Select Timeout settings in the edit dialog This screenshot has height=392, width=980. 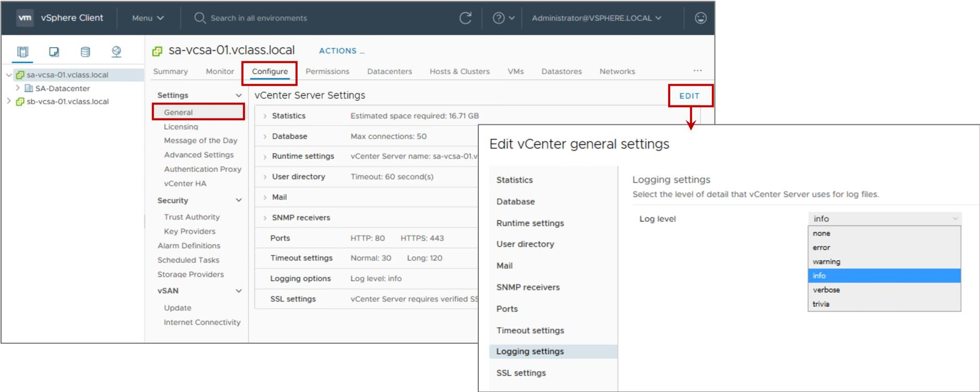(x=530, y=330)
